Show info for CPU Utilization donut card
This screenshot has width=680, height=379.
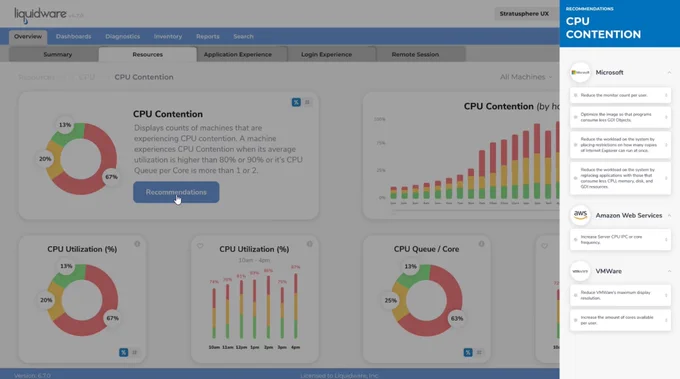(x=137, y=244)
